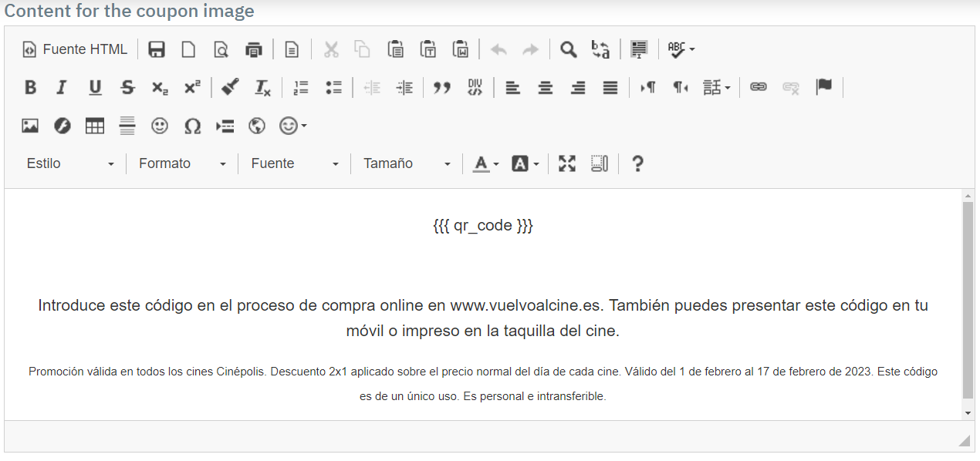Toggle Underline formatting

95,87
